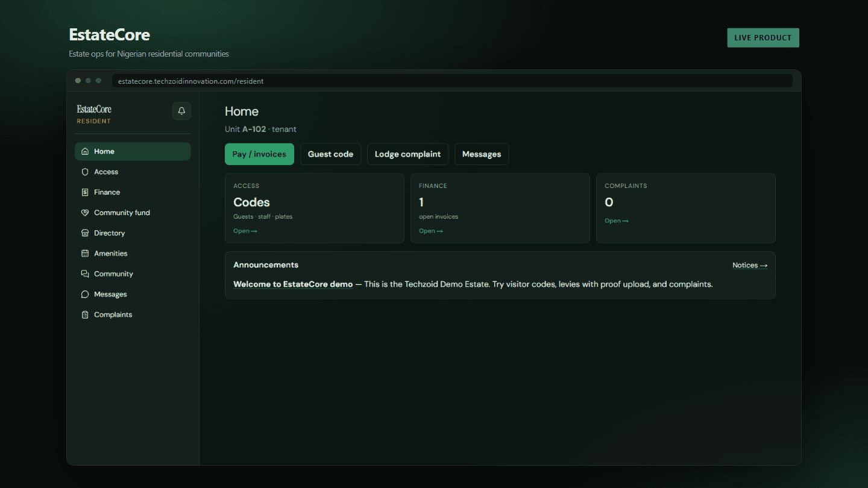The height and width of the screenshot is (488, 868).
Task: Open Directory from the sidebar
Action: [x=133, y=233]
